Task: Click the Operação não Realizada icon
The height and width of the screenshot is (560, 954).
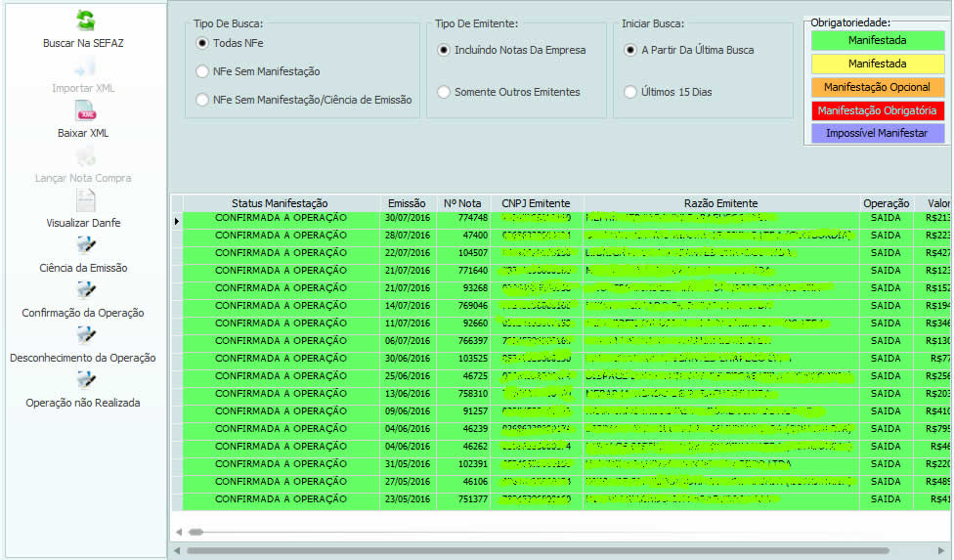Action: (x=85, y=380)
